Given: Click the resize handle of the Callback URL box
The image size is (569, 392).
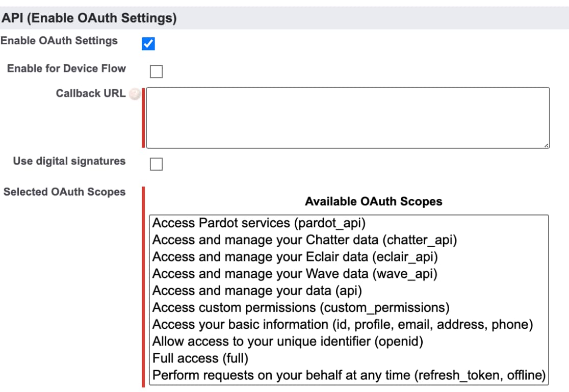Looking at the screenshot, I should (547, 145).
